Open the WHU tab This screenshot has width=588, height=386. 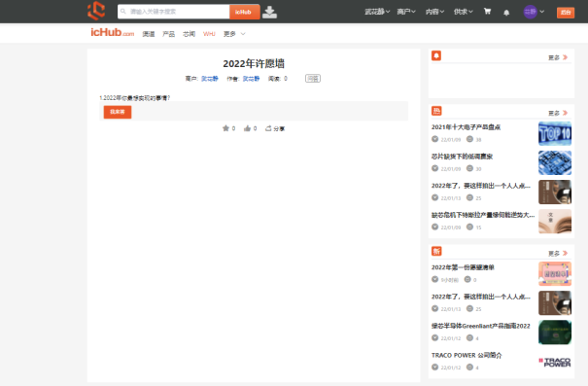209,34
